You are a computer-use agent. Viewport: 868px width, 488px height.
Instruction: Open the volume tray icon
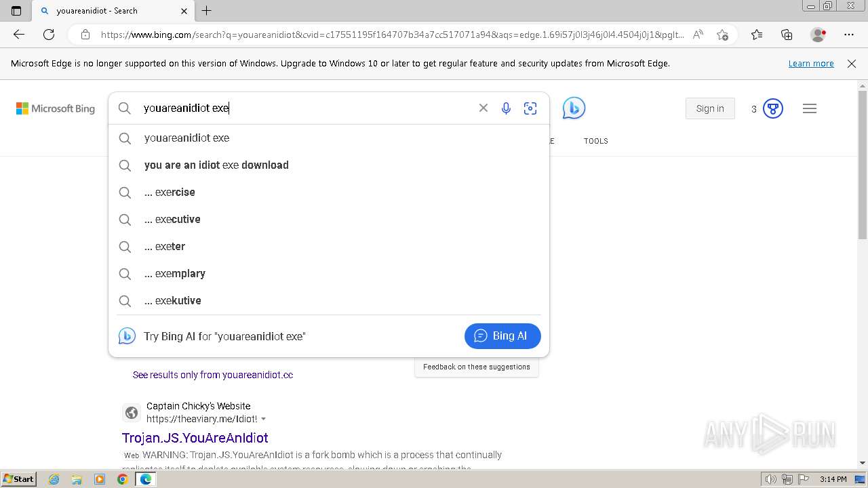(x=771, y=479)
